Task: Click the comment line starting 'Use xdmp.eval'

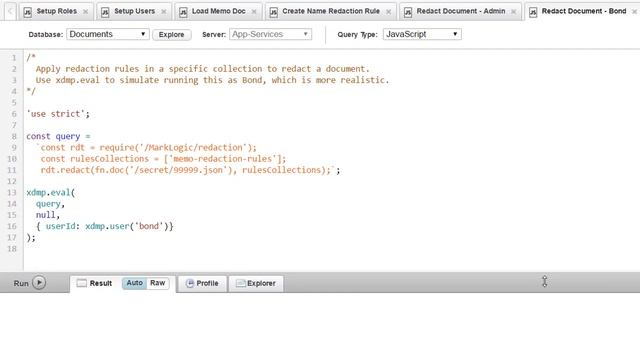Action: (212, 80)
